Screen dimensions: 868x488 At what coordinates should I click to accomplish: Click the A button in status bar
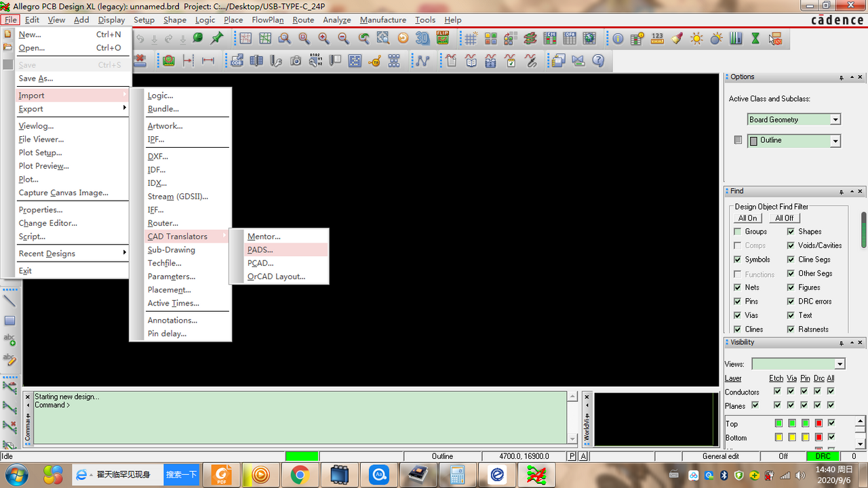click(x=583, y=457)
